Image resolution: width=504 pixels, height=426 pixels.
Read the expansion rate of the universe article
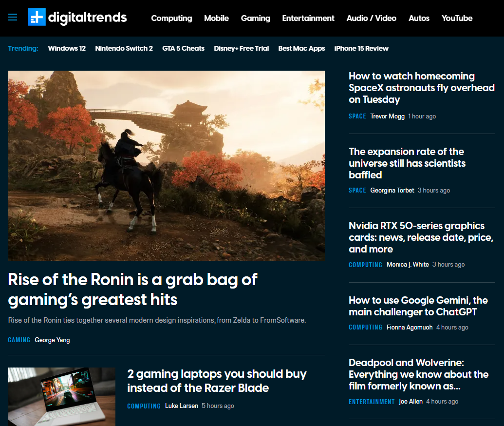407,163
